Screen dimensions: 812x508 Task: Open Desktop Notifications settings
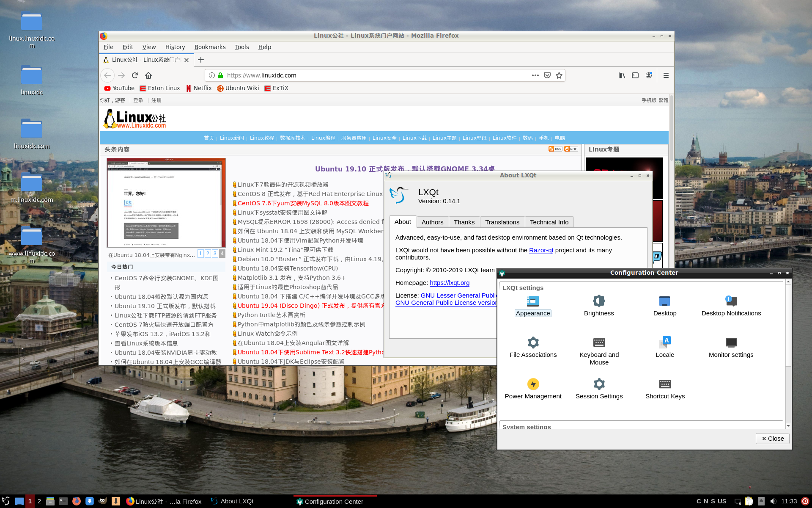coord(731,306)
